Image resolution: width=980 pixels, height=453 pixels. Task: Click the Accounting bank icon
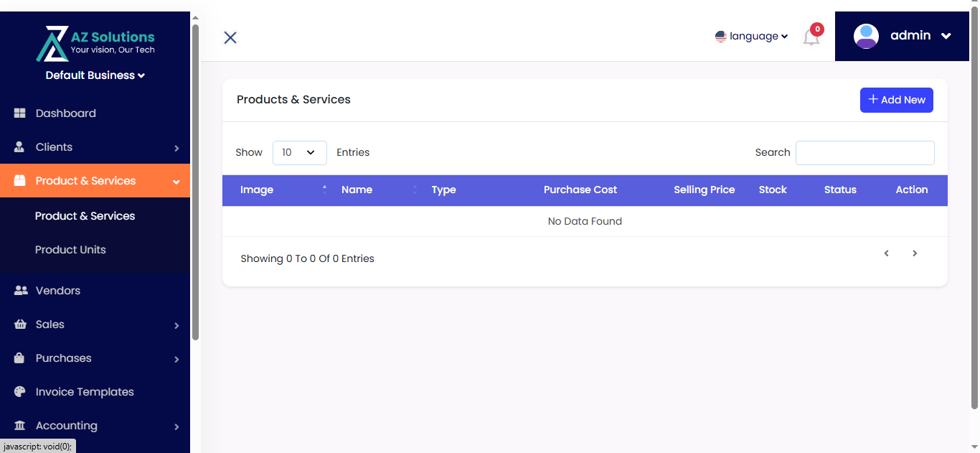20,426
